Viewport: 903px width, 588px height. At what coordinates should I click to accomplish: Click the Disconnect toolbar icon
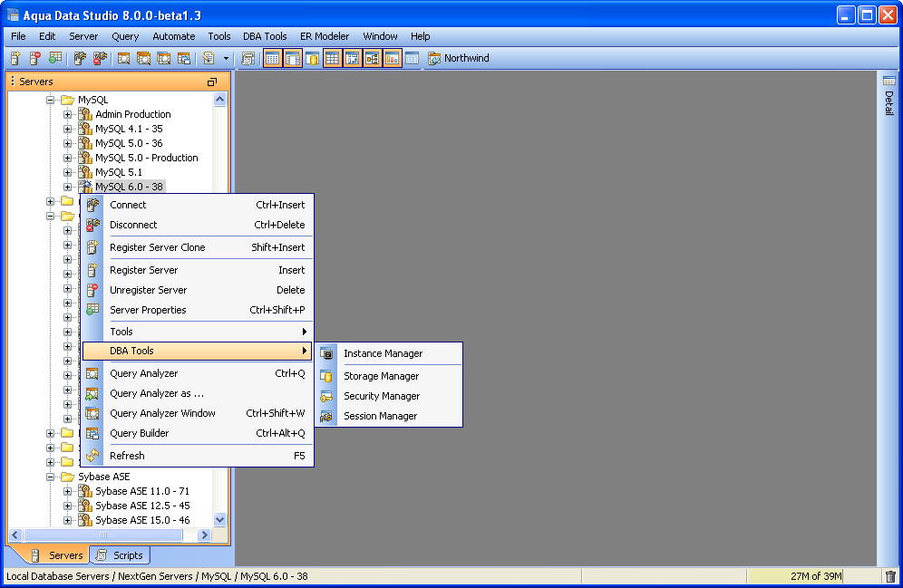101,58
